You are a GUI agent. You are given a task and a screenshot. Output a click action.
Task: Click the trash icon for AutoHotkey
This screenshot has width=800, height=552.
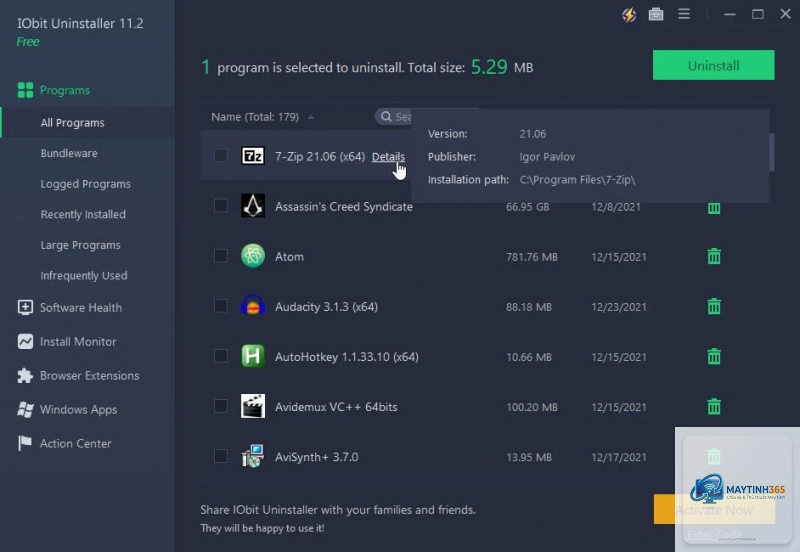coord(714,356)
